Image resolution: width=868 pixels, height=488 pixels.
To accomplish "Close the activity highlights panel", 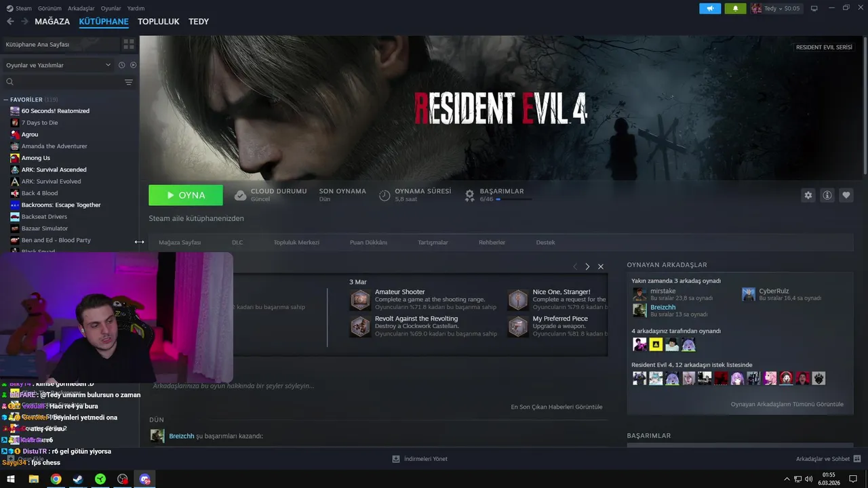I will coord(601,266).
